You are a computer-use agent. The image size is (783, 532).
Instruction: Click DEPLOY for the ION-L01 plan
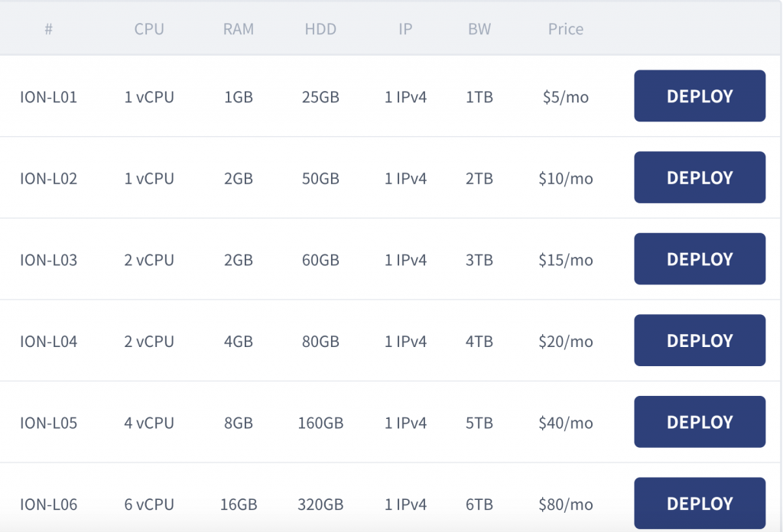click(x=700, y=96)
